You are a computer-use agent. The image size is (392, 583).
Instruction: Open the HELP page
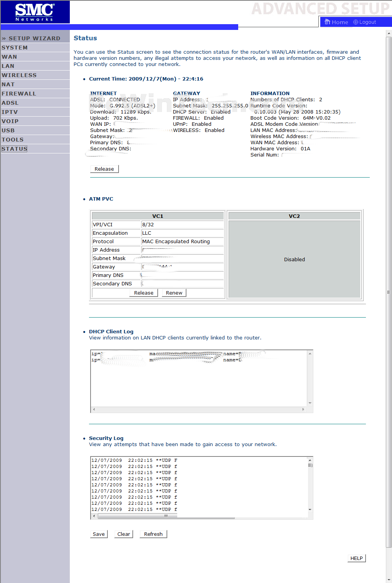coord(357,558)
